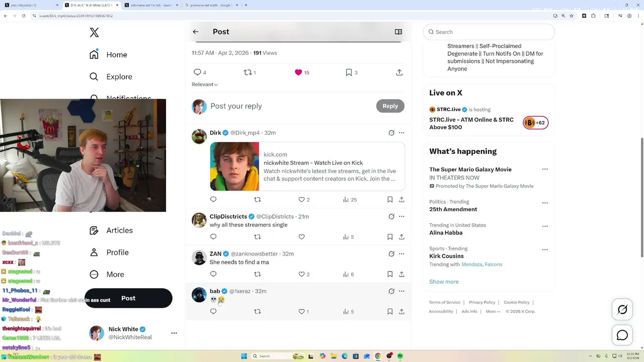Click the reply icon under bab's comment
The image size is (644, 362).
click(213, 311)
